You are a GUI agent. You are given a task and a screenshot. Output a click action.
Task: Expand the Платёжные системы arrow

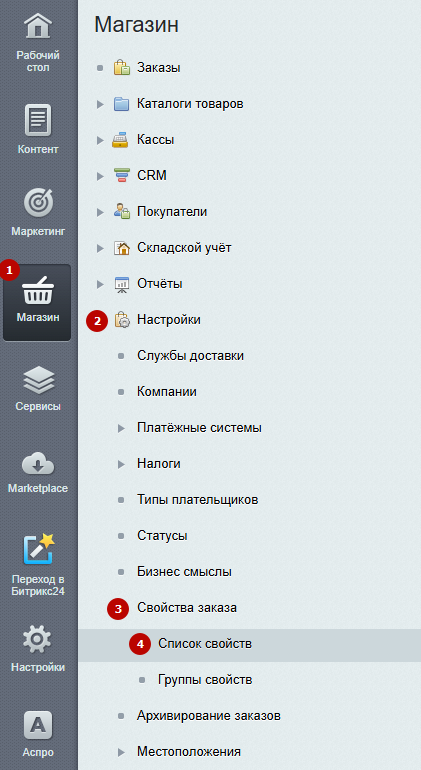(x=121, y=428)
